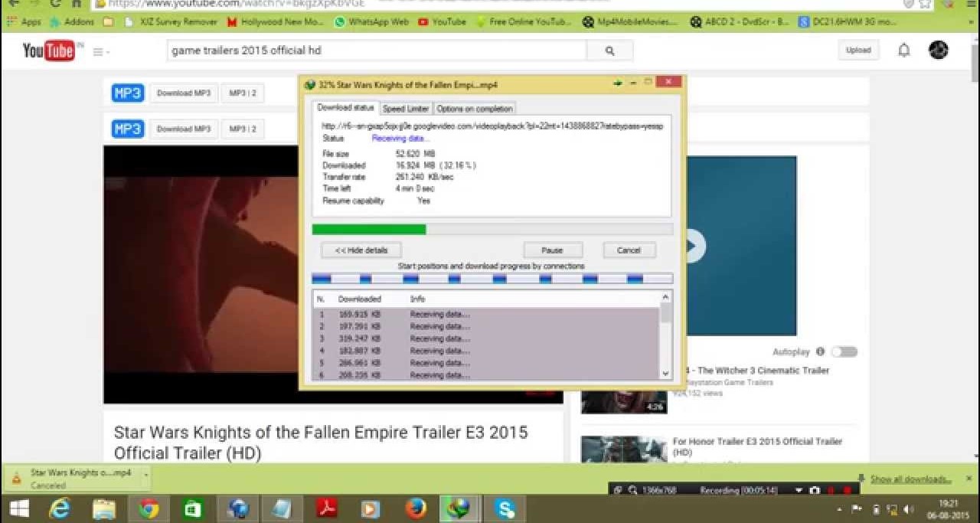Image resolution: width=980 pixels, height=523 pixels.
Task: Switch to the Speed Limiter tab
Action: coord(406,109)
